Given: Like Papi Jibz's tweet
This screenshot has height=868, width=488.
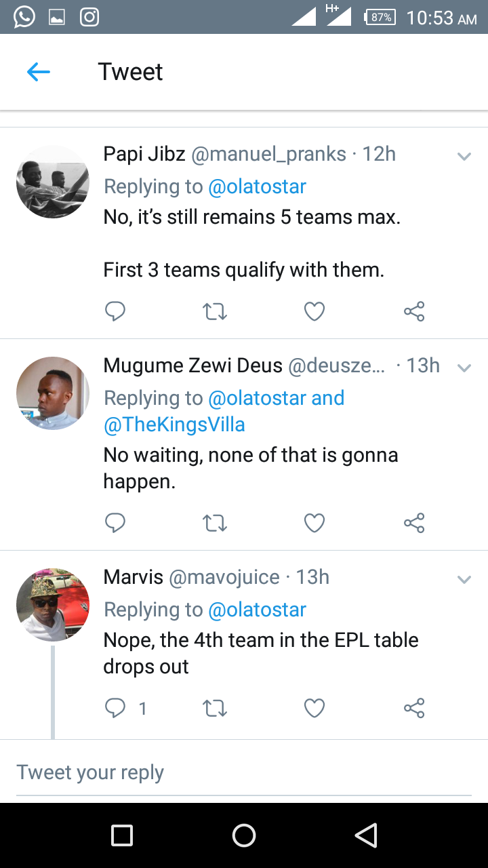Looking at the screenshot, I should (x=314, y=311).
